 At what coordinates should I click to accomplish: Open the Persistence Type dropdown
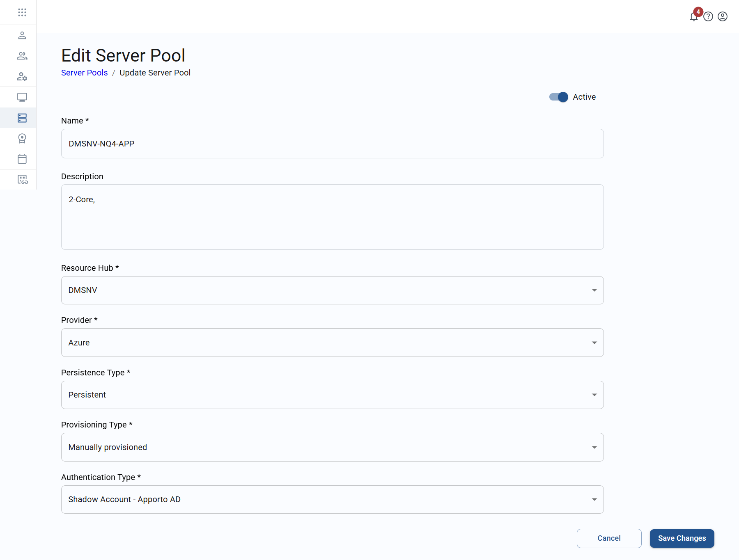[594, 395]
